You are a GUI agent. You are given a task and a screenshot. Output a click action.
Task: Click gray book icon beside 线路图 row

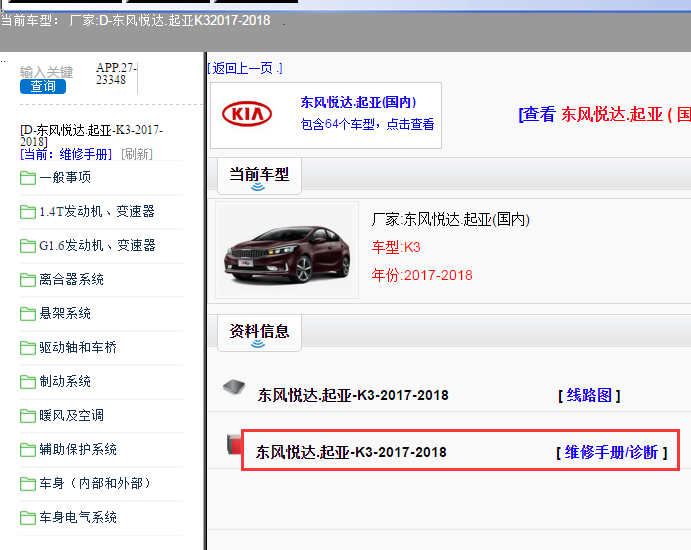pyautogui.click(x=234, y=387)
